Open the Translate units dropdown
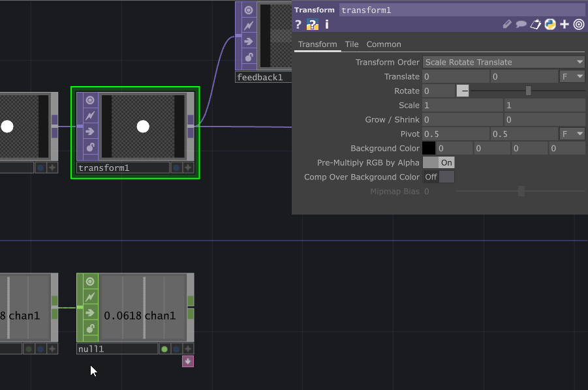The image size is (588, 390). click(x=572, y=76)
